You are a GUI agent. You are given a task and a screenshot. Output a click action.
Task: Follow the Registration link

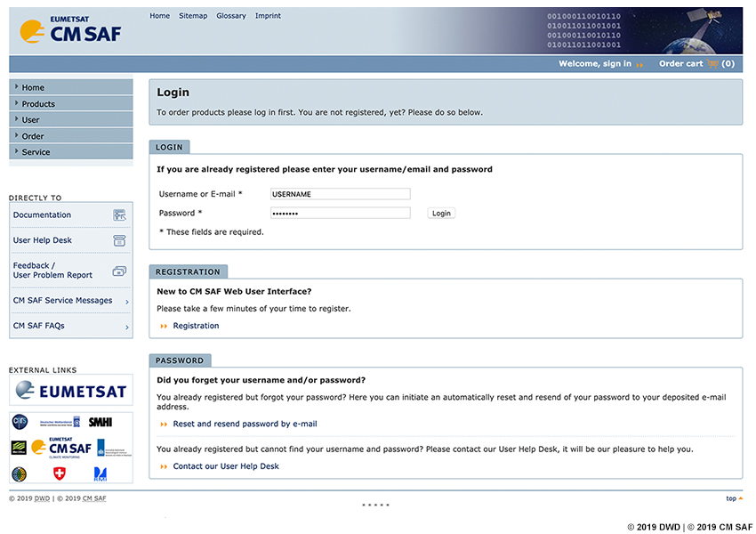[x=196, y=326]
